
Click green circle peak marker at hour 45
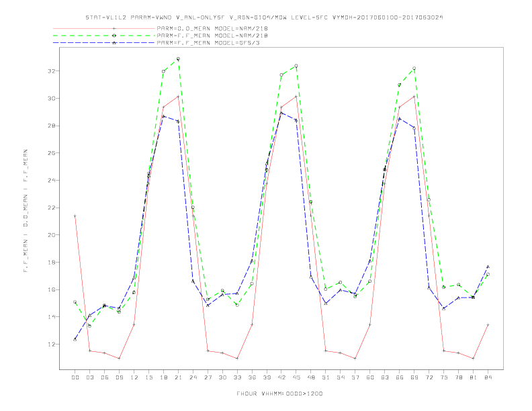coord(296,66)
